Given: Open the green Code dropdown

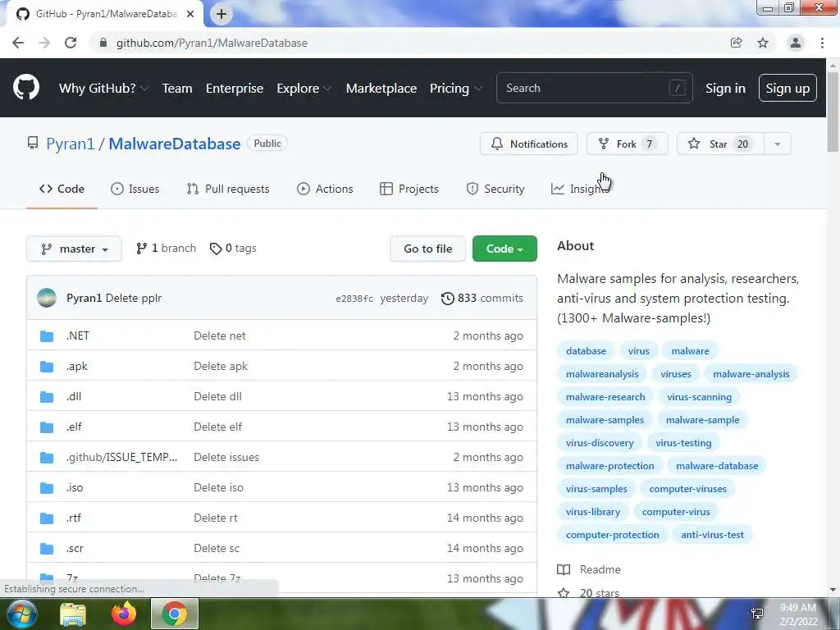Looking at the screenshot, I should [x=504, y=249].
